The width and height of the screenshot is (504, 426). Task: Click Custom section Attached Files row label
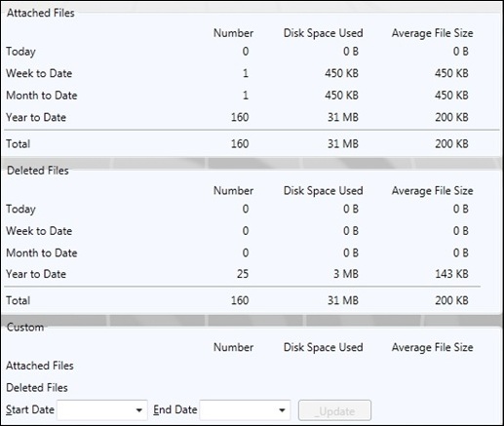point(40,366)
